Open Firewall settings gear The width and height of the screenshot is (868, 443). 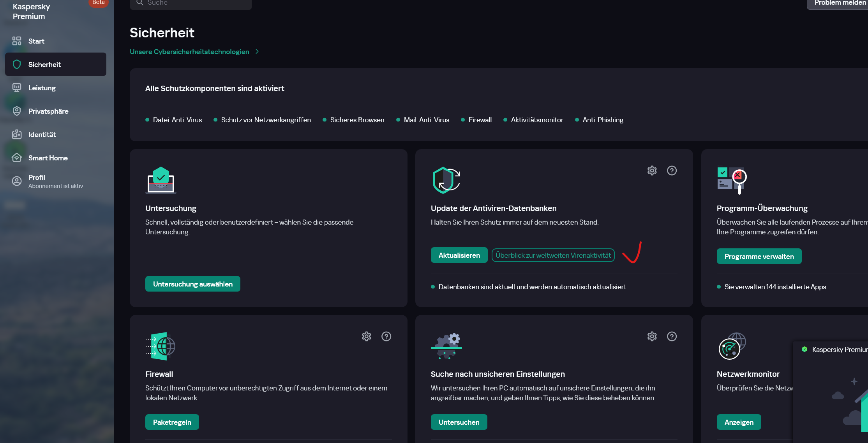click(367, 336)
